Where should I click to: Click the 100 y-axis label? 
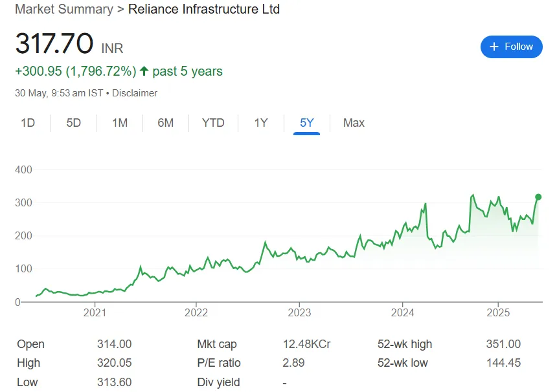click(23, 268)
